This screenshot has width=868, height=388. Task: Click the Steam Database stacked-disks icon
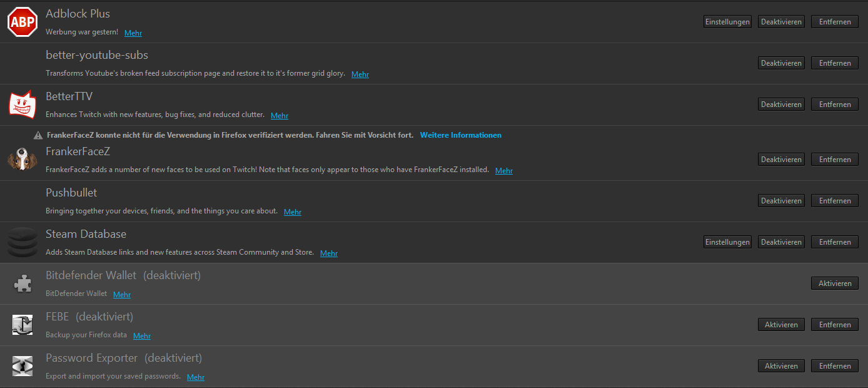pos(23,242)
